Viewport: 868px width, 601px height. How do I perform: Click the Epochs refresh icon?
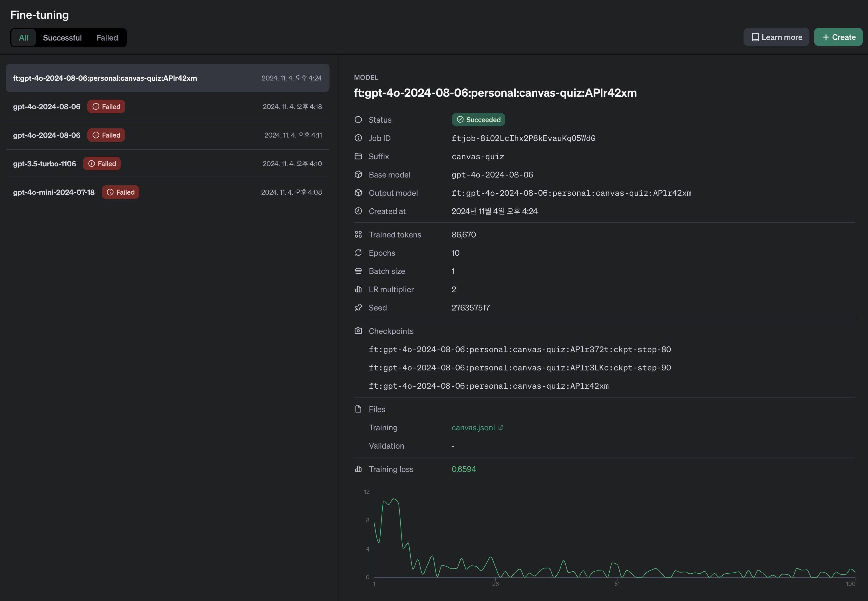(x=358, y=253)
